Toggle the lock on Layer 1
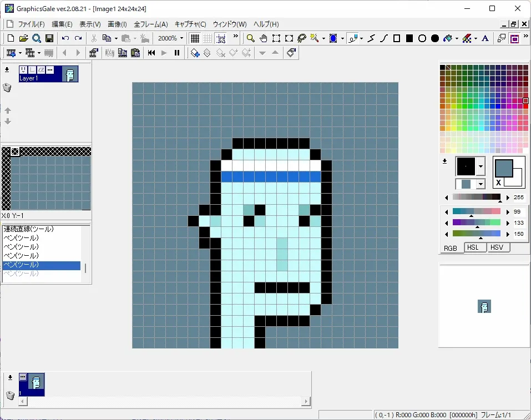 click(32, 70)
